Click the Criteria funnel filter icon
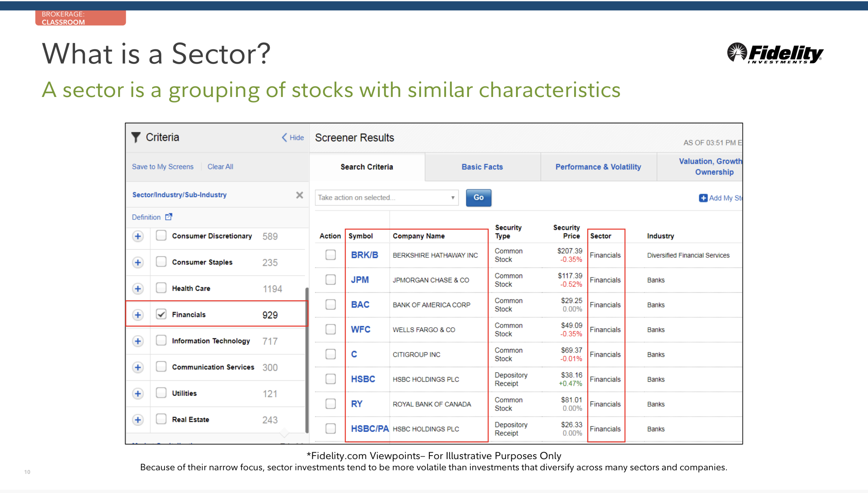 coord(136,137)
